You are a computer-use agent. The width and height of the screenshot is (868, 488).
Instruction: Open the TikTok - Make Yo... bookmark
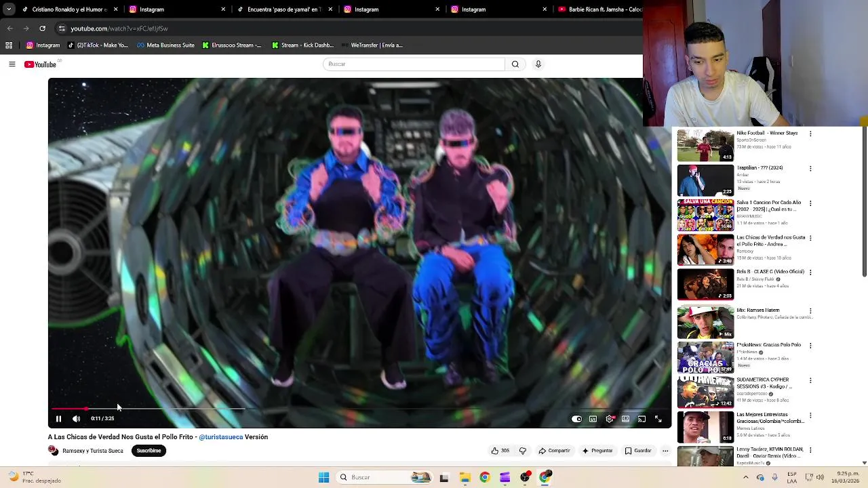click(x=97, y=45)
